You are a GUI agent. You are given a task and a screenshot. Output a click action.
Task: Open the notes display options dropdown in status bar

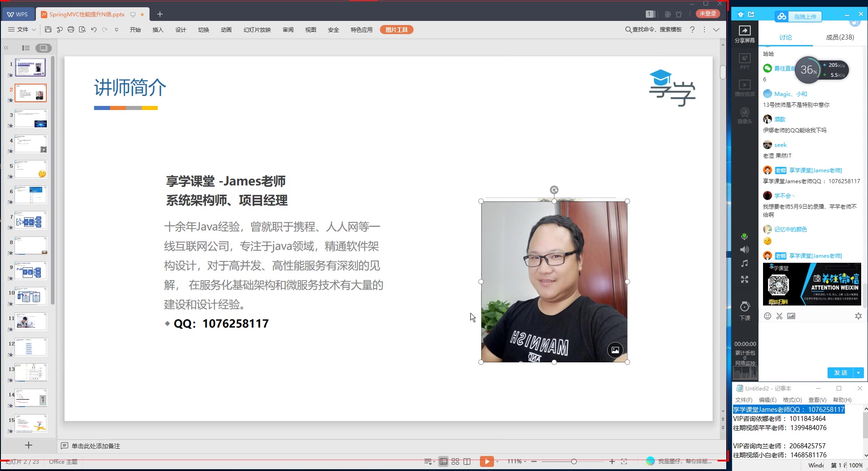point(429,461)
